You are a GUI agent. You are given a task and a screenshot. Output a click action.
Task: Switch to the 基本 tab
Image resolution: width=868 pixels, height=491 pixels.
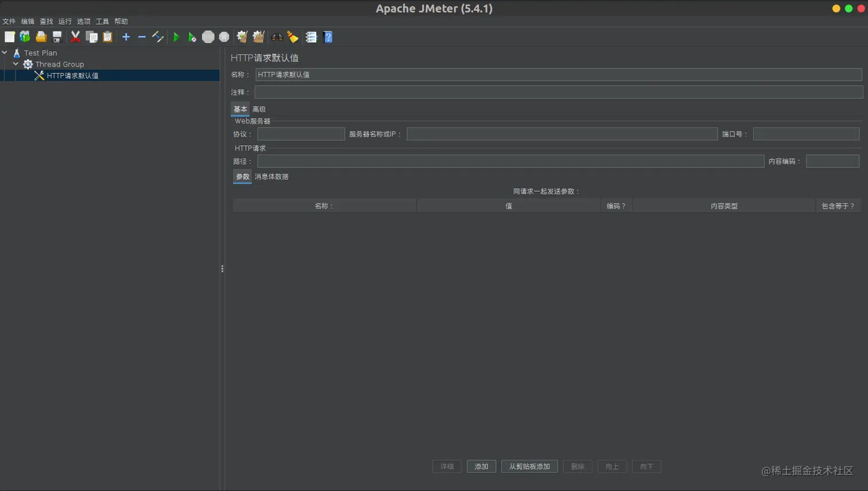coord(240,109)
